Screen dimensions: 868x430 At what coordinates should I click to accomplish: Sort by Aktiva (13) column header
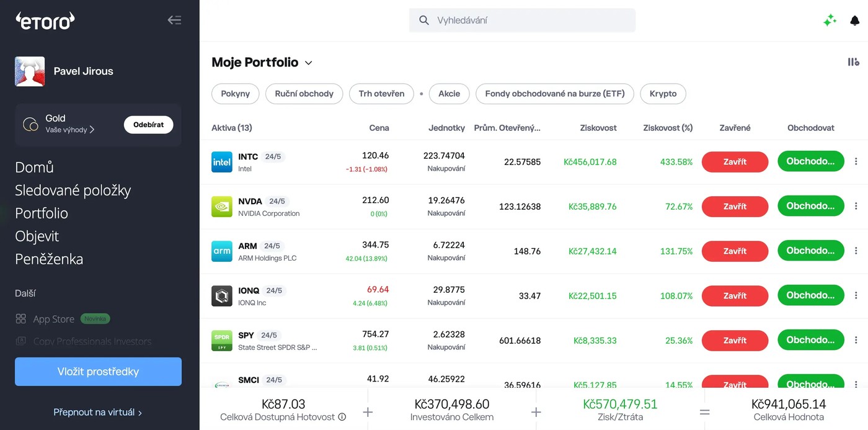pyautogui.click(x=232, y=128)
